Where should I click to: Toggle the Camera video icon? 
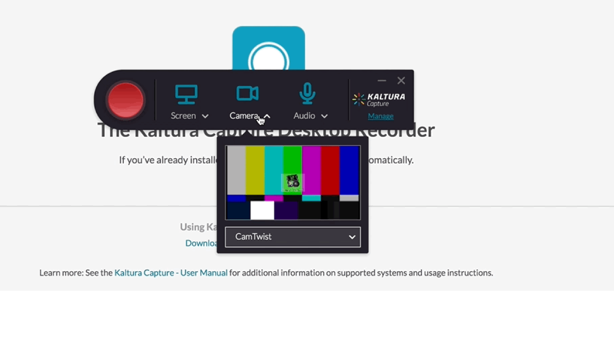pyautogui.click(x=248, y=94)
